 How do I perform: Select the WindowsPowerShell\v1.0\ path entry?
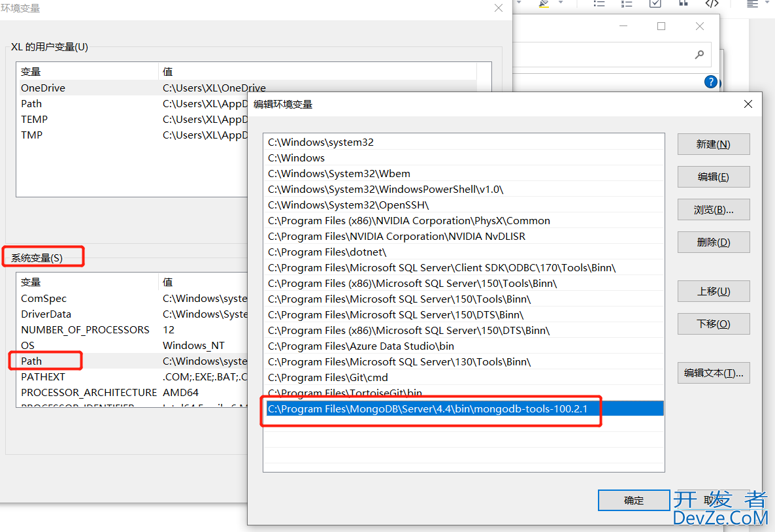(x=463, y=190)
